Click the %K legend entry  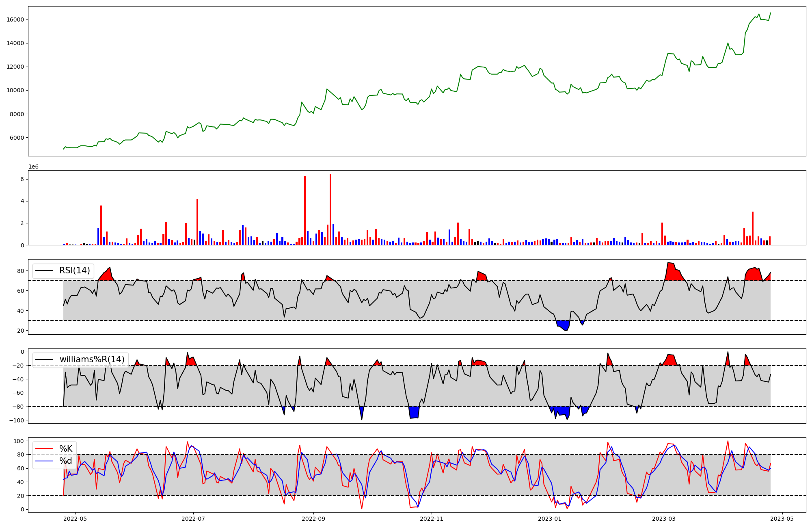(x=66, y=449)
